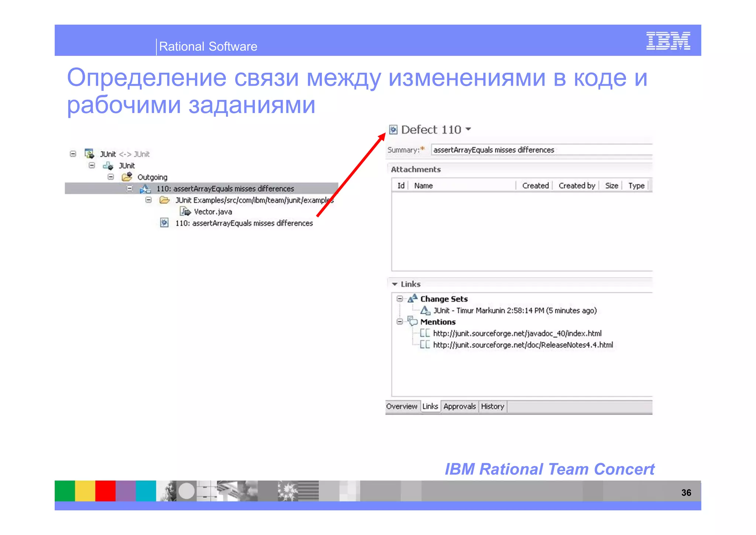This screenshot has height=535, width=756.
Task: Click the Summary field with assertArrayEquals text
Action: click(542, 150)
